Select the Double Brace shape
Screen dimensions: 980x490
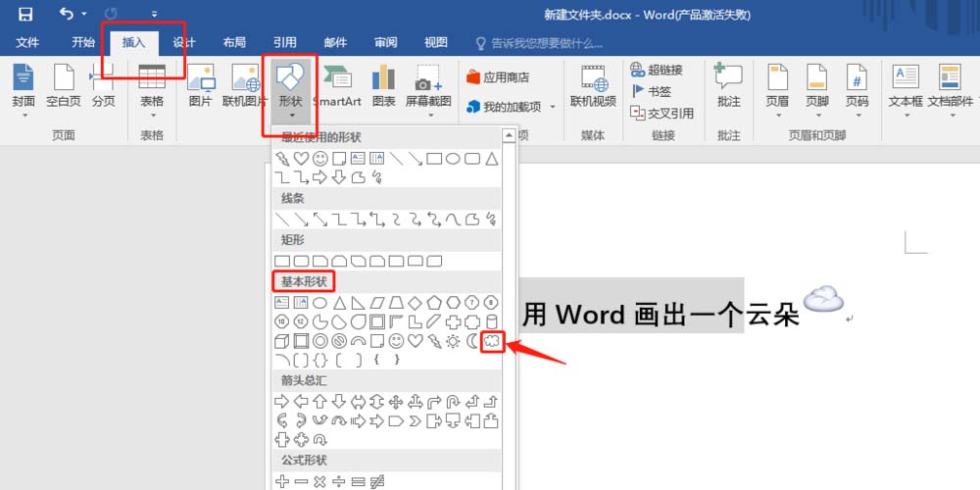click(x=320, y=360)
